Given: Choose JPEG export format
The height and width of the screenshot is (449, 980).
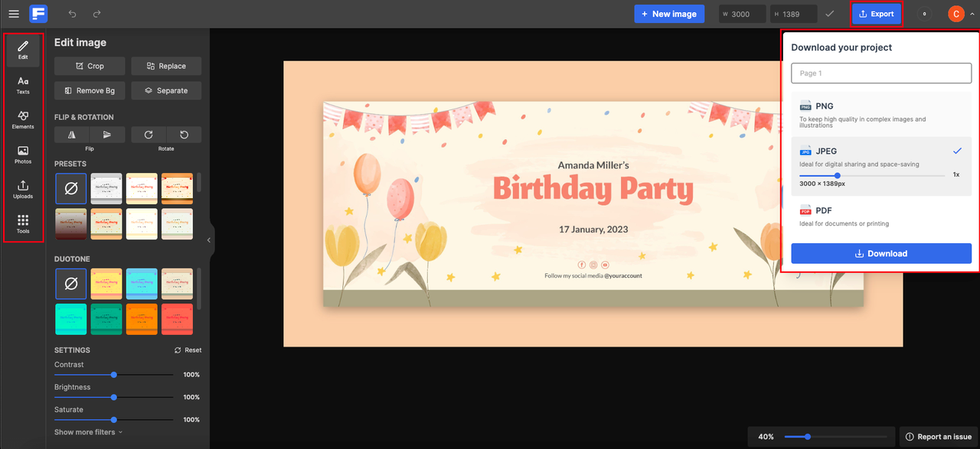Looking at the screenshot, I should pyautogui.click(x=881, y=166).
